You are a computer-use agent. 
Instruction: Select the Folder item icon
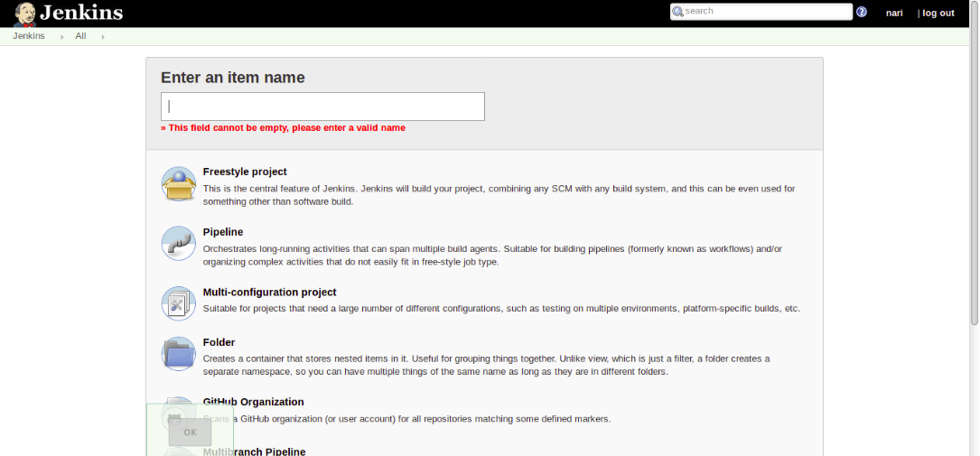tap(179, 354)
